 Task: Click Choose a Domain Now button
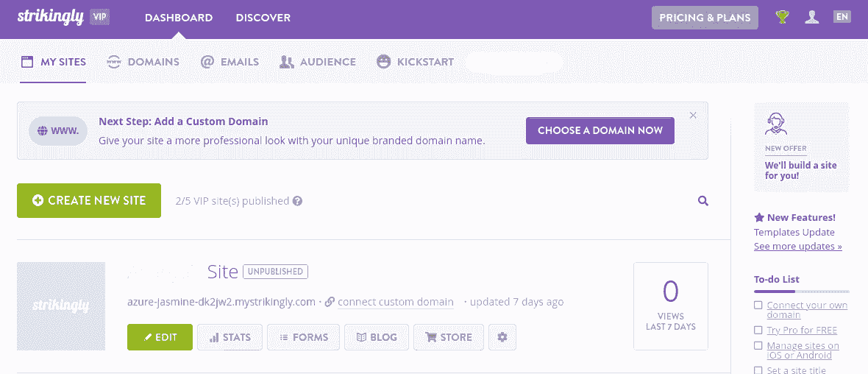click(600, 131)
